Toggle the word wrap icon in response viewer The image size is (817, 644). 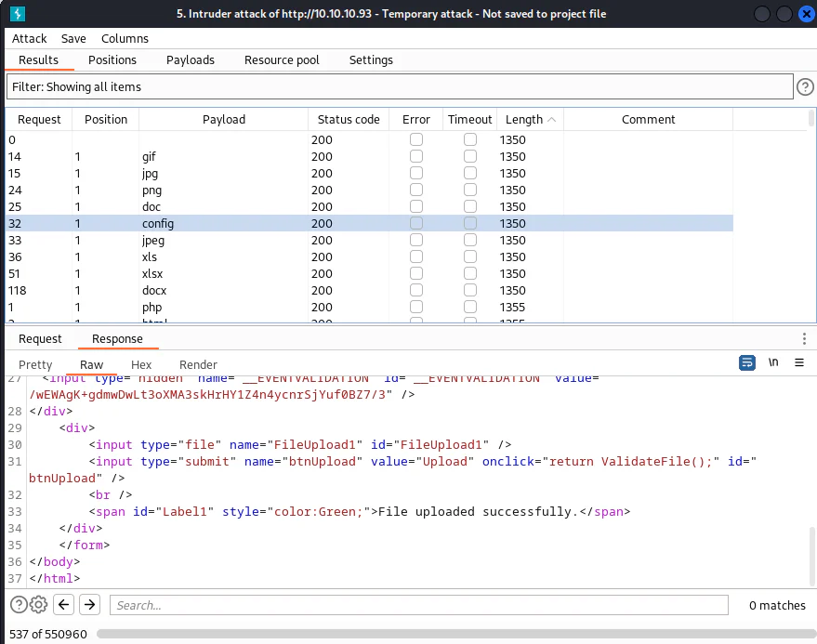point(747,362)
